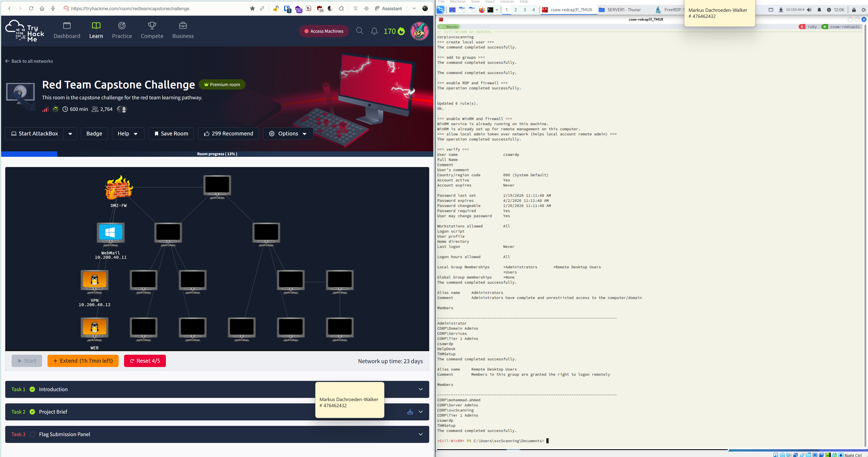Click the browser bookmark star icon
Viewport: 868px width, 457px height.
coord(252,8)
